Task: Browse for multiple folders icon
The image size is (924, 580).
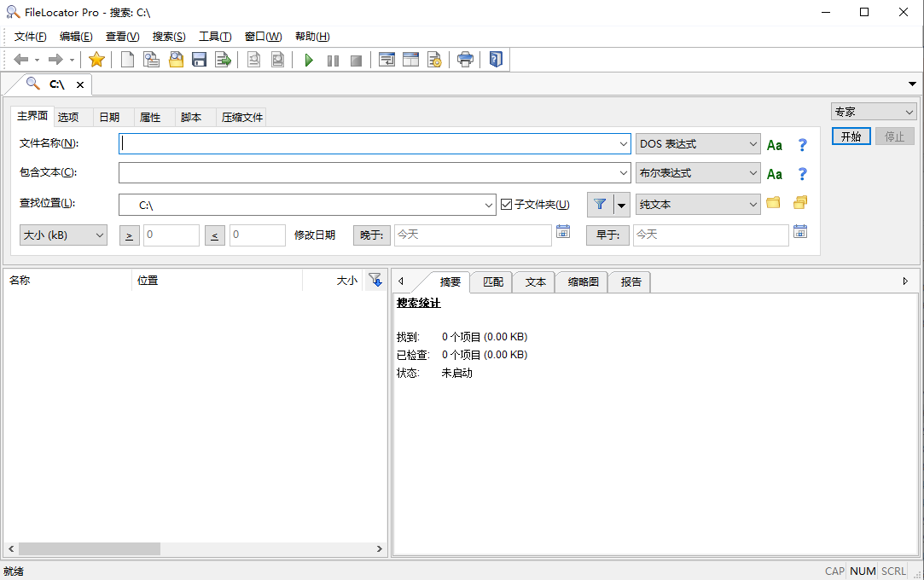Action: [799, 202]
